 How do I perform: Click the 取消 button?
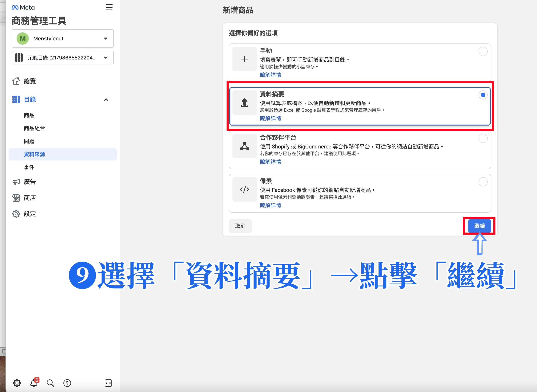240,226
